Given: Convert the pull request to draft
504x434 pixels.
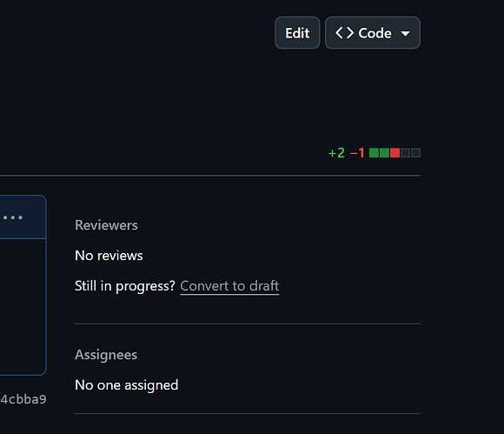Looking at the screenshot, I should [229, 285].
